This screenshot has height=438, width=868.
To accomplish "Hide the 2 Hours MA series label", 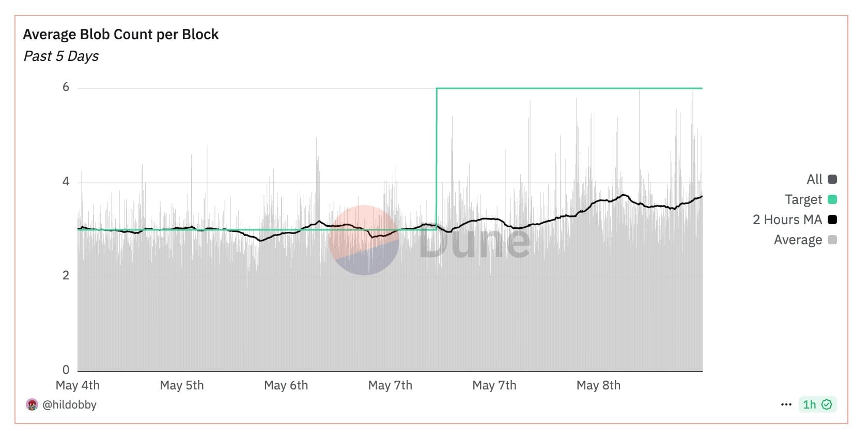I will tap(787, 220).
